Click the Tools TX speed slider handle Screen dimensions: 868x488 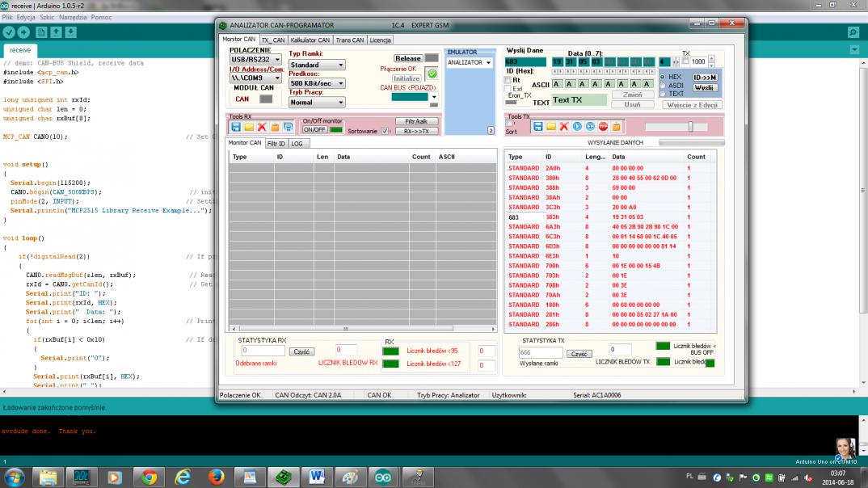tap(690, 127)
